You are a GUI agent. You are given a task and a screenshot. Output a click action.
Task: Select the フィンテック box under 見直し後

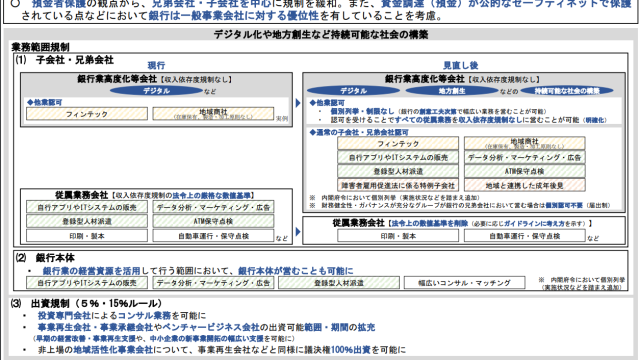click(398, 144)
